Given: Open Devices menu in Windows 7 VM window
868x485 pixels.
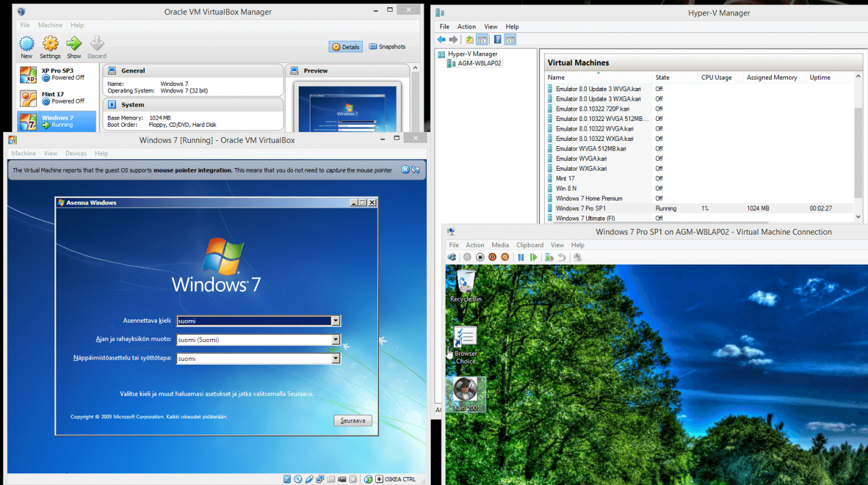Looking at the screenshot, I should (76, 154).
